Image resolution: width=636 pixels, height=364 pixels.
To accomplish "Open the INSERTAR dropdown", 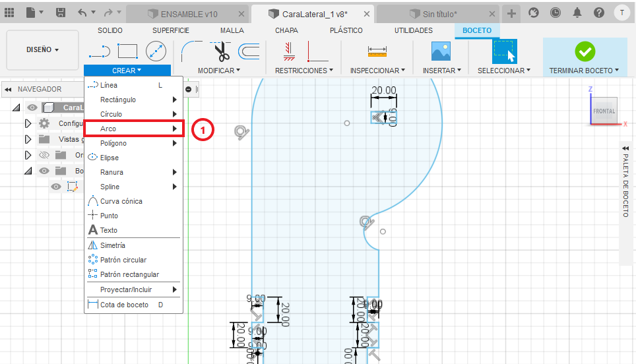I will coord(442,71).
